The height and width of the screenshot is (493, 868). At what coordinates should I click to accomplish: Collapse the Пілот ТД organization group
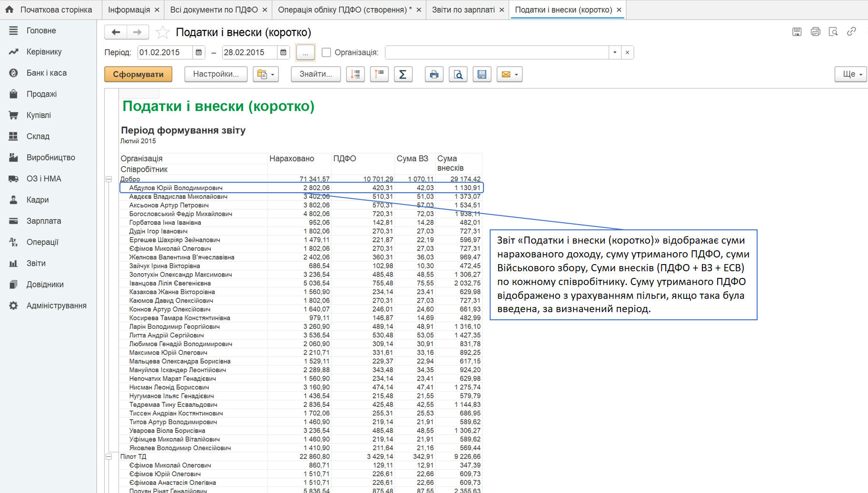click(108, 457)
